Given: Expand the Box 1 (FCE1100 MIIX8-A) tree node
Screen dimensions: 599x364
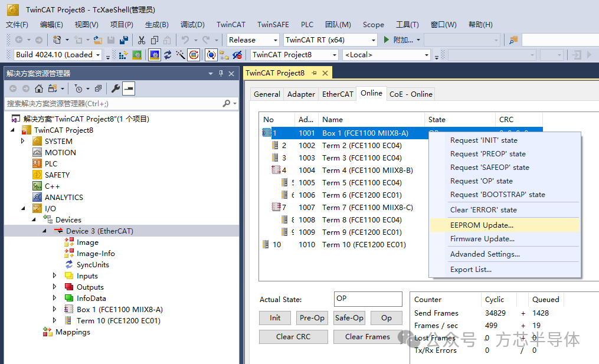Looking at the screenshot, I should pyautogui.click(x=55, y=309).
